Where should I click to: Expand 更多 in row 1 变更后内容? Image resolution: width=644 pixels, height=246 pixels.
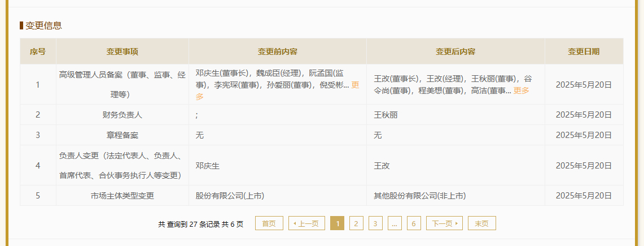521,91
